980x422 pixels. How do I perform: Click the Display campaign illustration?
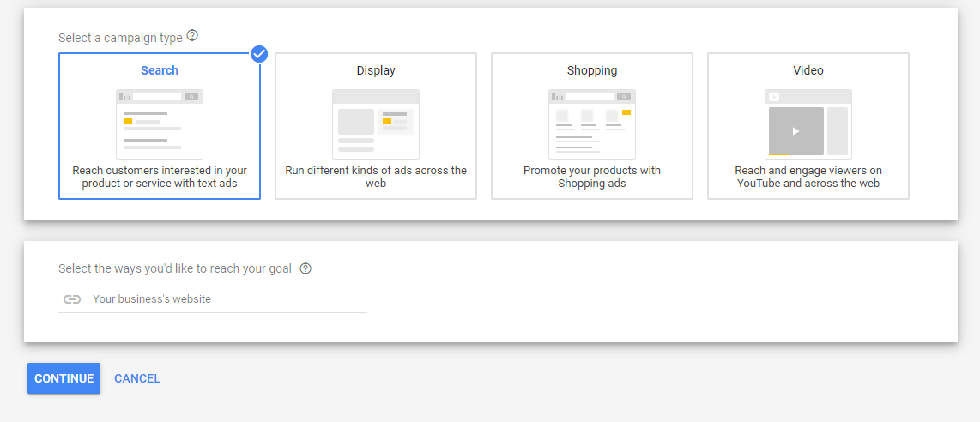pos(376,124)
